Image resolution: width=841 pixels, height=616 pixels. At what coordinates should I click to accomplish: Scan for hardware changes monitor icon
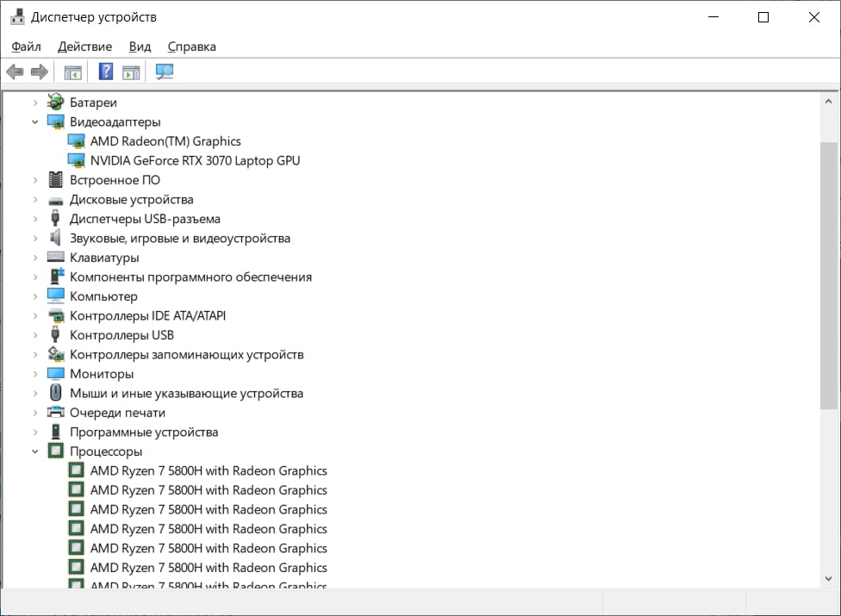click(x=164, y=72)
